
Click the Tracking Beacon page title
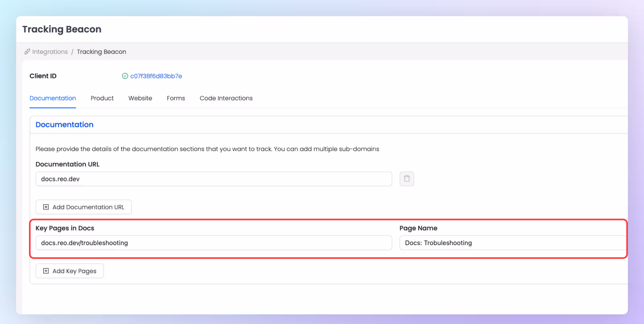[x=62, y=29]
